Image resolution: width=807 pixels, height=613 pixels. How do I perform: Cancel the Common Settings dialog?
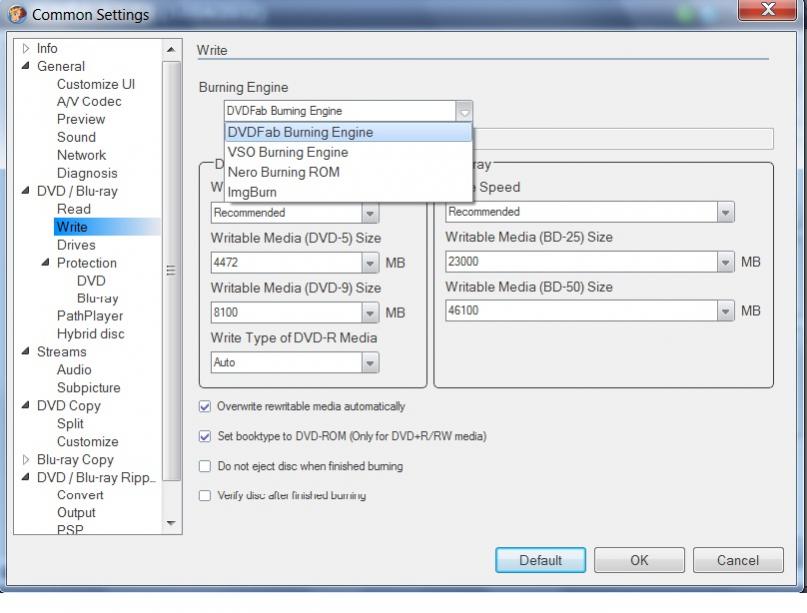click(x=737, y=560)
